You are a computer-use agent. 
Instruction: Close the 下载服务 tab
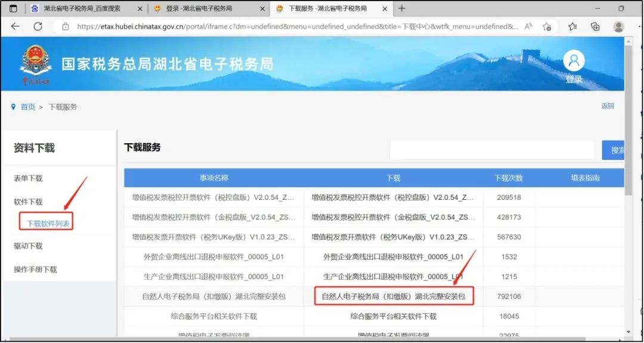pyautogui.click(x=385, y=8)
